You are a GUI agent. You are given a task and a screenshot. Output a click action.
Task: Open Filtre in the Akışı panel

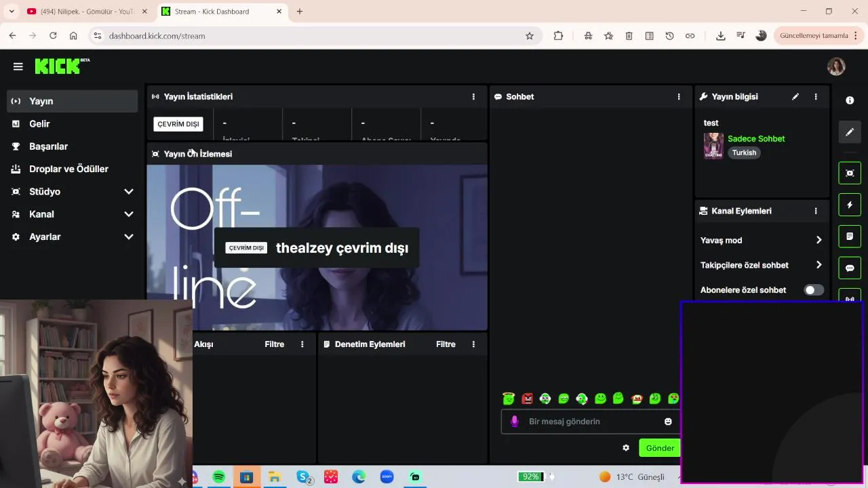(274, 344)
